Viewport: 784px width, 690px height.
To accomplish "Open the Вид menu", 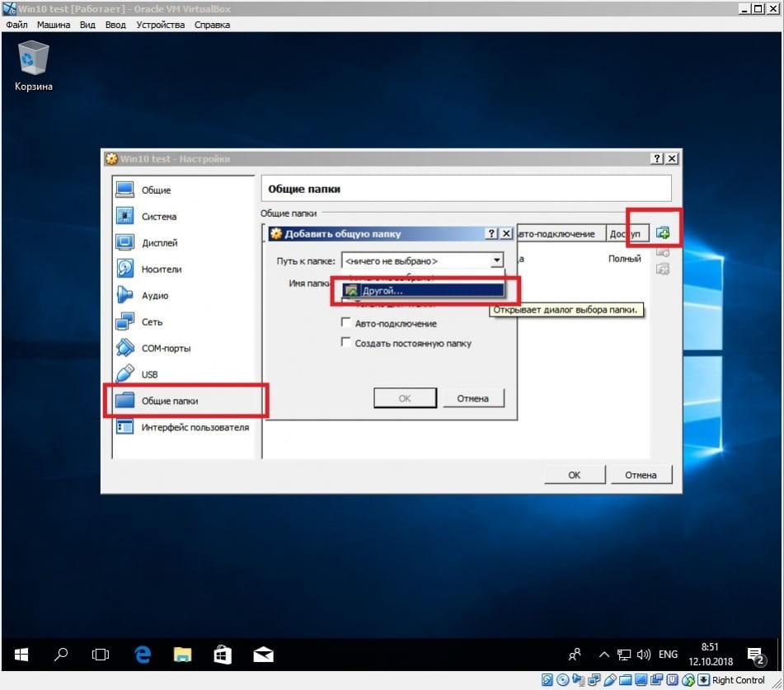I will coord(87,25).
